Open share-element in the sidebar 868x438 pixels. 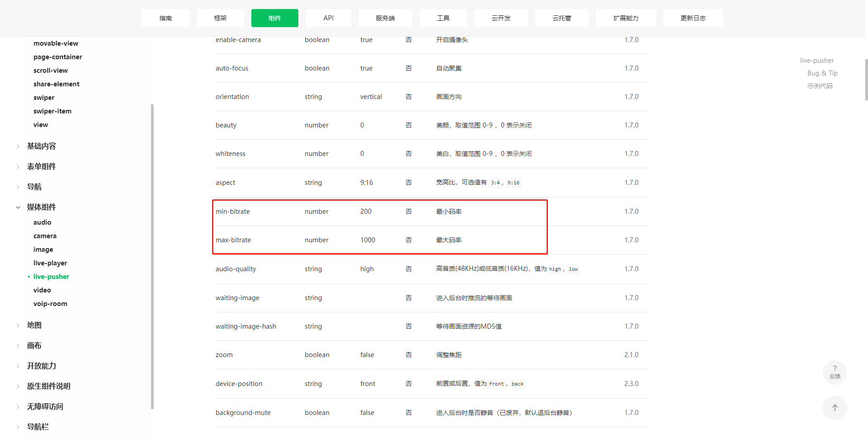57,84
